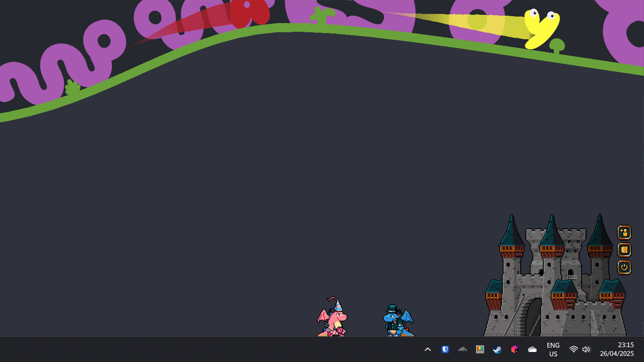The width and height of the screenshot is (644, 362).
Task: Click the yellow googly-eyed worm creature
Action: 542,28
